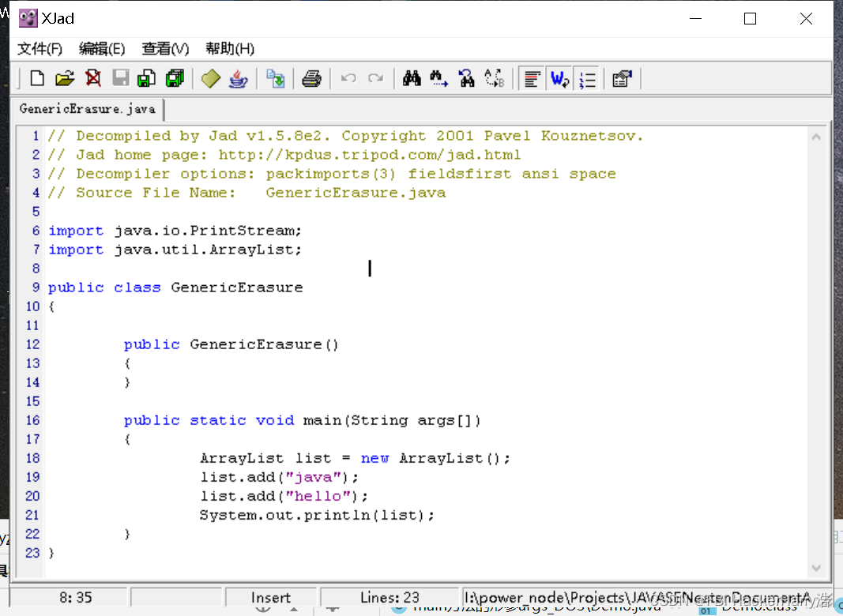Click the grayed-out Save floppy disk icon
This screenshot has width=843, height=616.
120,78
